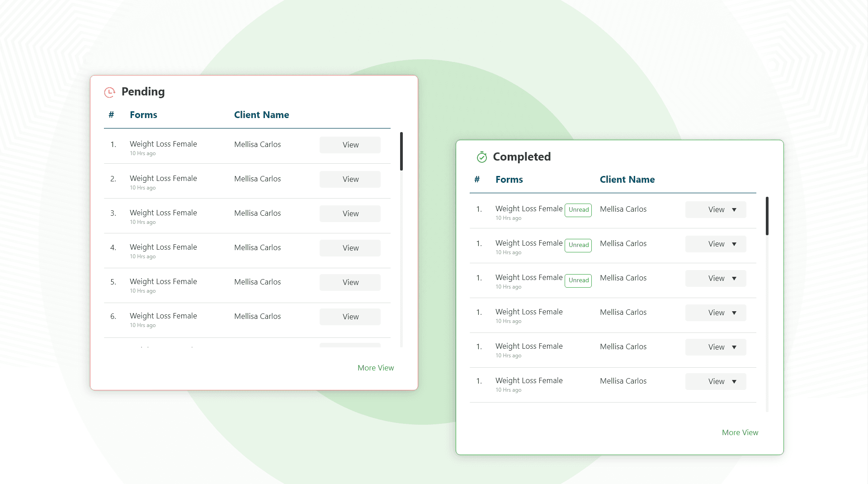
Task: Open View dropdown in the fourth Completed row
Action: (x=716, y=313)
